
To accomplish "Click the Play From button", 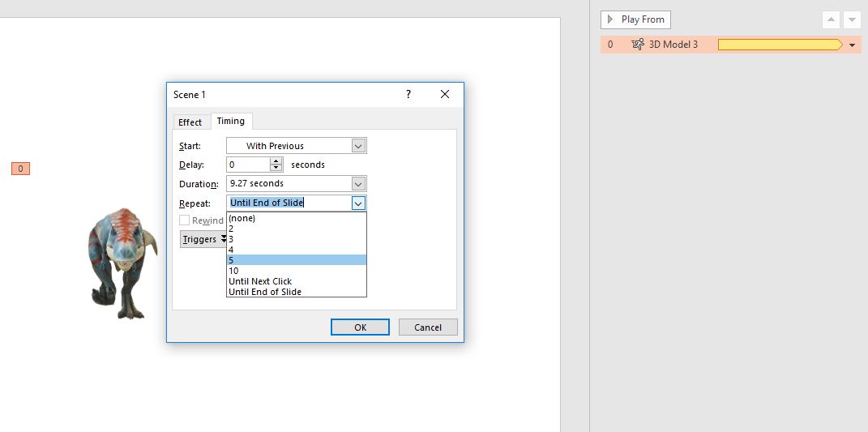I will point(635,19).
